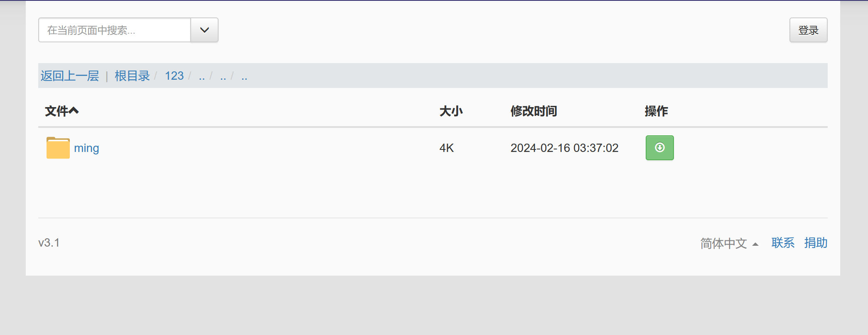Viewport: 868px width, 335px height.
Task: Go to 根目录 in the breadcrumb
Action: click(x=132, y=76)
